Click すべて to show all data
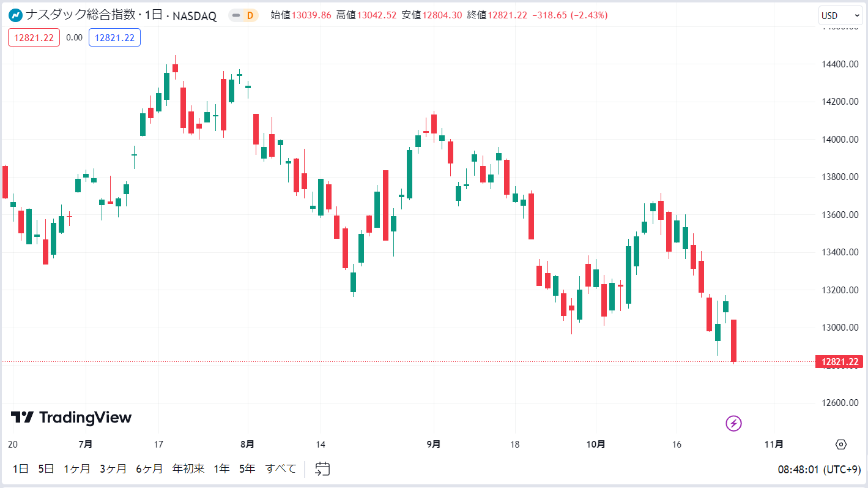This screenshot has height=488, width=868. click(x=281, y=469)
